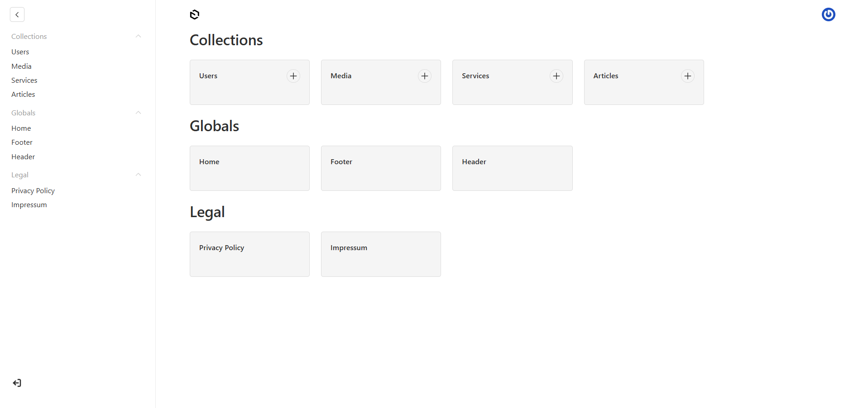868x408 pixels.
Task: Create new Services entry via plus icon
Action: click(x=556, y=76)
